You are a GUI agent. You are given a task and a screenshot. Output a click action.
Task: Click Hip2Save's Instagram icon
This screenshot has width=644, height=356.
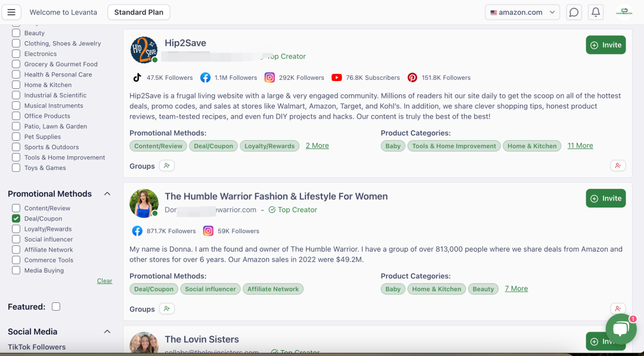[x=270, y=78]
